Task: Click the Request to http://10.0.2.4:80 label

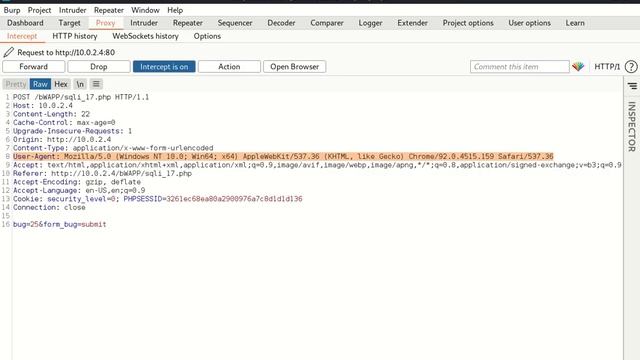Action: coord(66,52)
